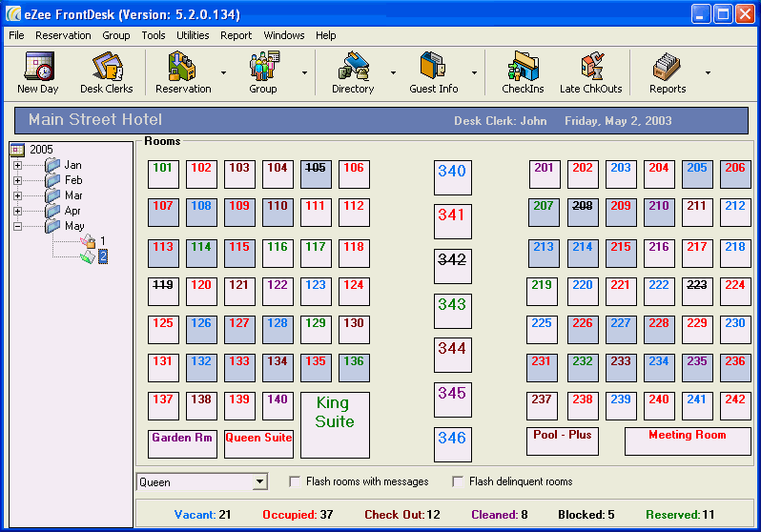Select the Meeting Room button
The image size is (761, 532).
[688, 440]
